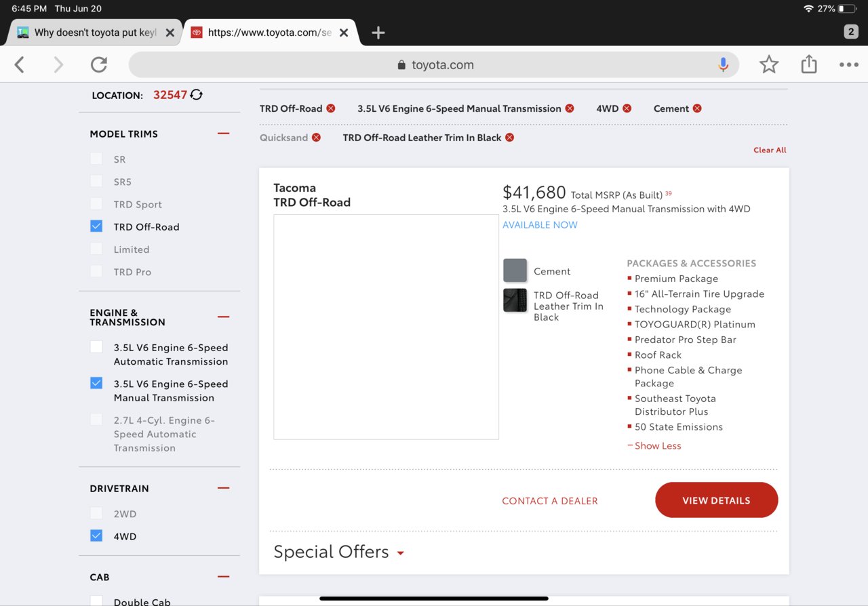Click Contact a Dealer link
Viewport: 868px width, 606px height.
(550, 501)
